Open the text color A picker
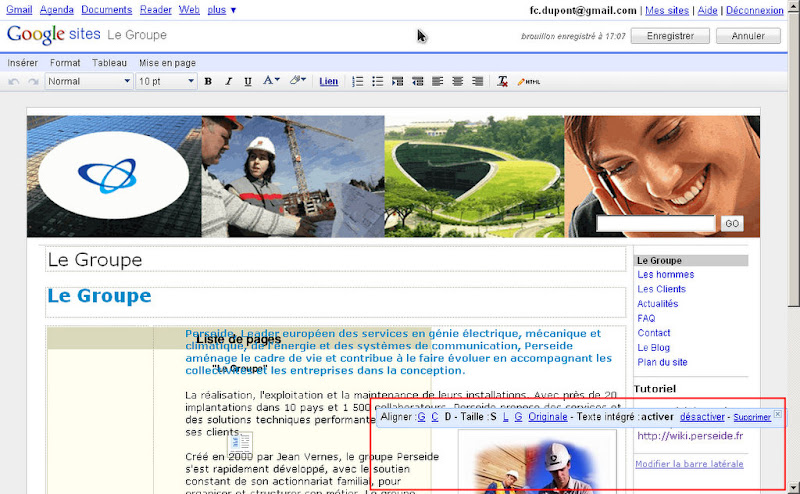Image resolution: width=800 pixels, height=494 pixels. click(271, 81)
